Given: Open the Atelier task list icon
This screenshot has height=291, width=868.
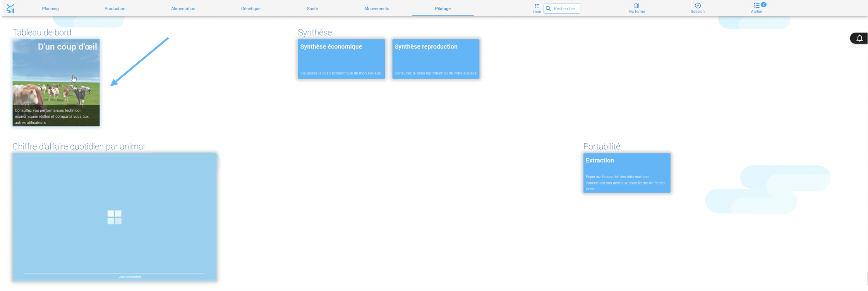Looking at the screenshot, I should click(x=756, y=5).
